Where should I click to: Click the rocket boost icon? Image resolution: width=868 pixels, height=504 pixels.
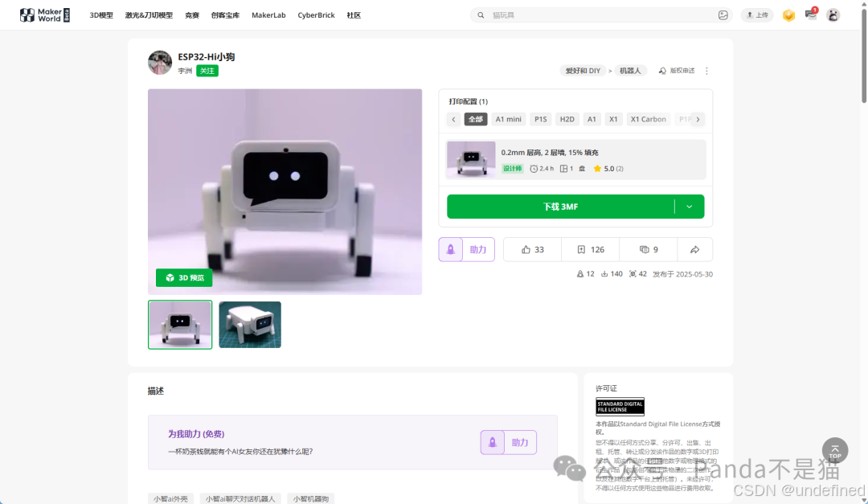pos(451,249)
